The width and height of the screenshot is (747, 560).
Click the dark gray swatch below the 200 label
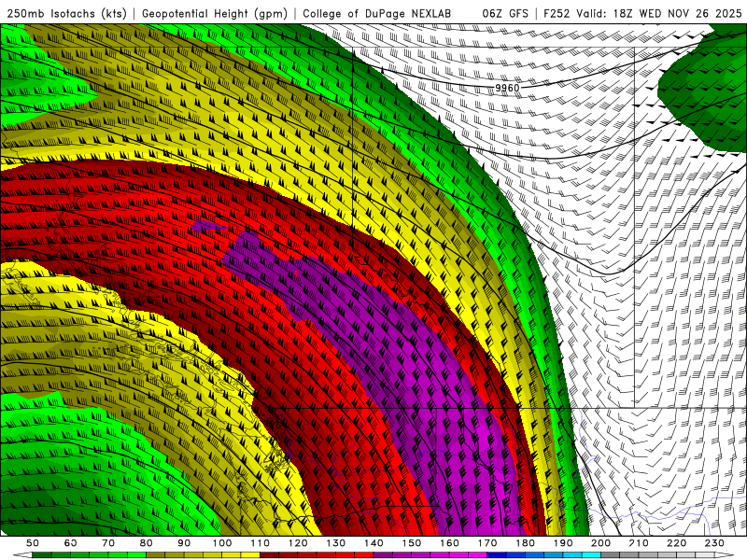click(x=611, y=555)
